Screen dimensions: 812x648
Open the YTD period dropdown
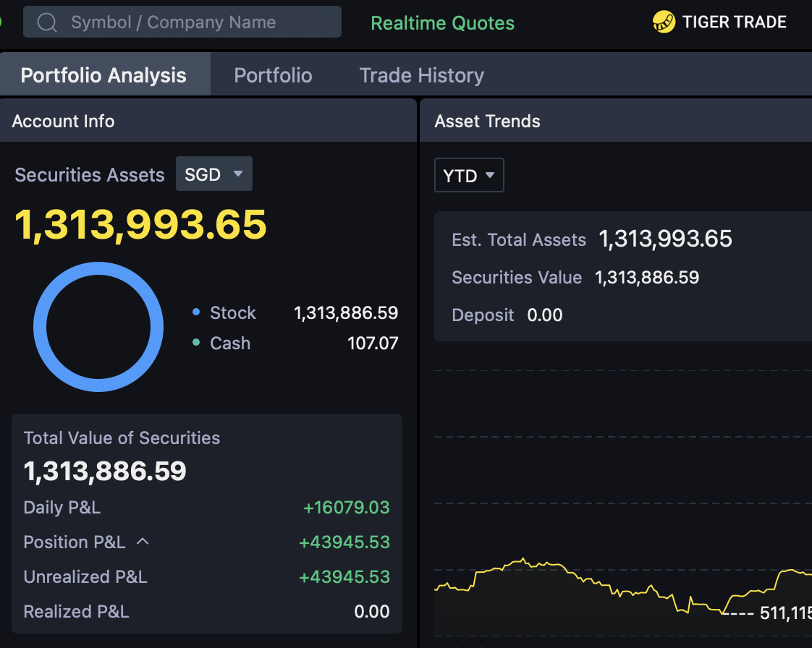[469, 175]
